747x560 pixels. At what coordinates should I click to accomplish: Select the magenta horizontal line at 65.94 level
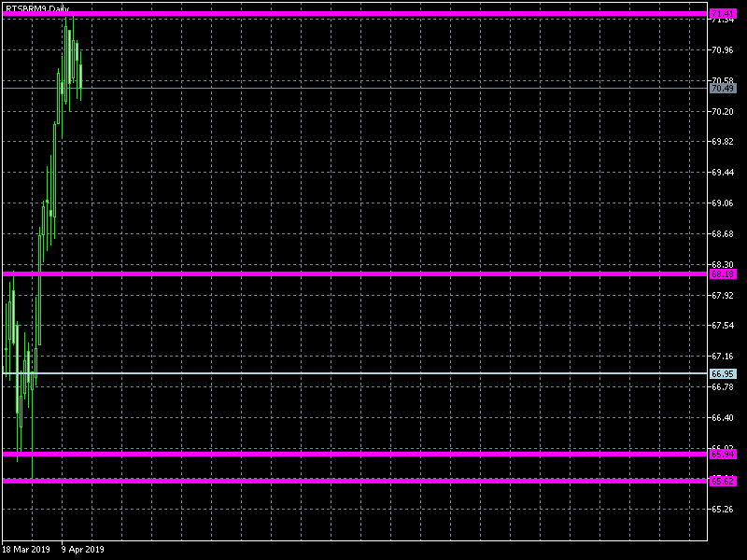355,454
